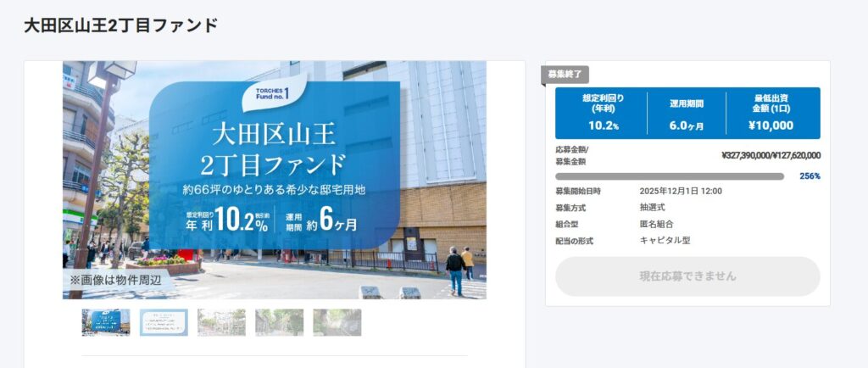The width and height of the screenshot is (868, 368).
Task: Select the first blue banner thumbnail
Action: pyautogui.click(x=106, y=322)
